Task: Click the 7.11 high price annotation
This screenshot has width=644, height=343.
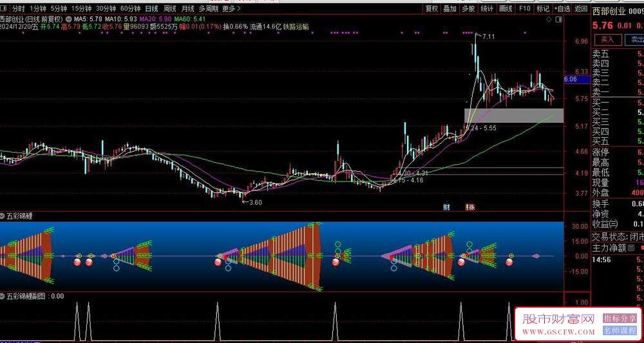Action: click(x=489, y=37)
